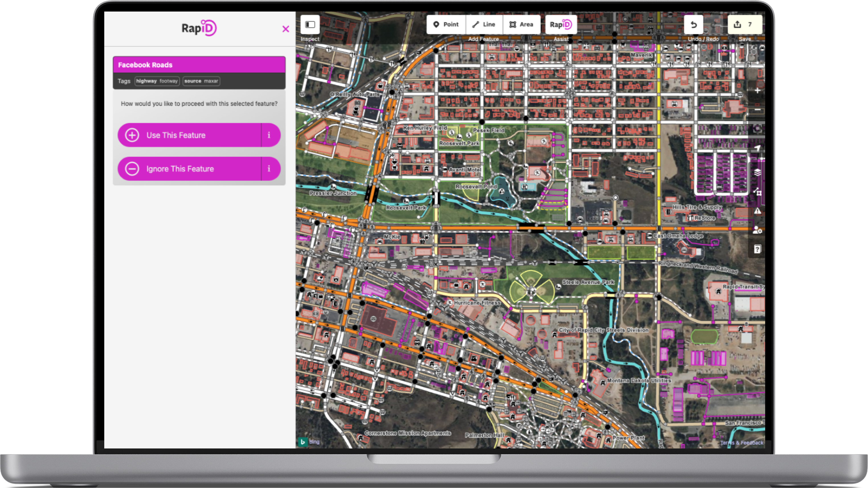
Task: Select the Steele Avenue Park label
Action: pos(588,282)
